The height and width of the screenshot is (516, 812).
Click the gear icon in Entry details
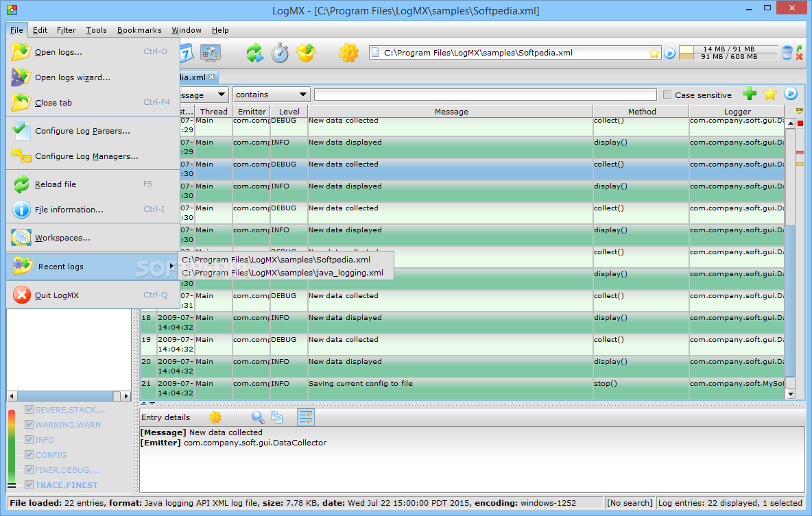pyautogui.click(x=215, y=417)
